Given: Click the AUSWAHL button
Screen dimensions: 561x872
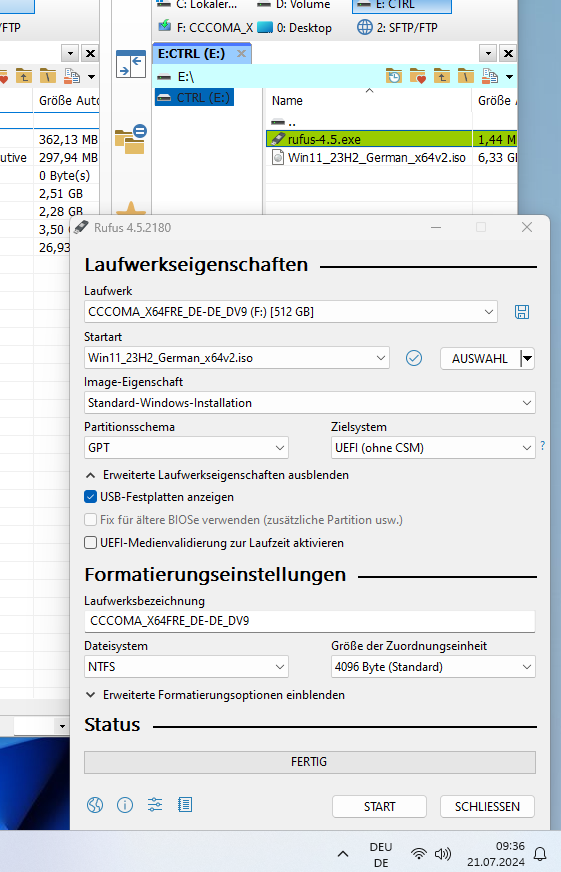Looking at the screenshot, I should (480, 359).
